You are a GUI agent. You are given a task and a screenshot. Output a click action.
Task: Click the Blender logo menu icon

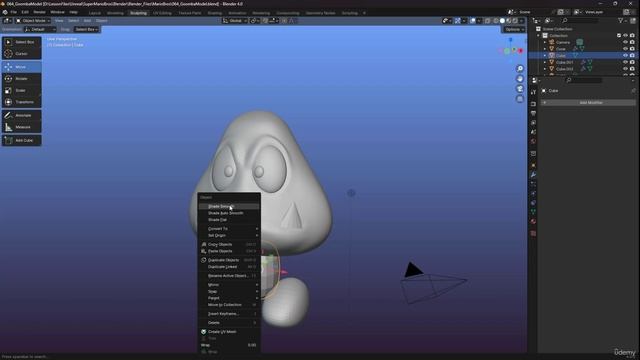pyautogui.click(x=5, y=12)
